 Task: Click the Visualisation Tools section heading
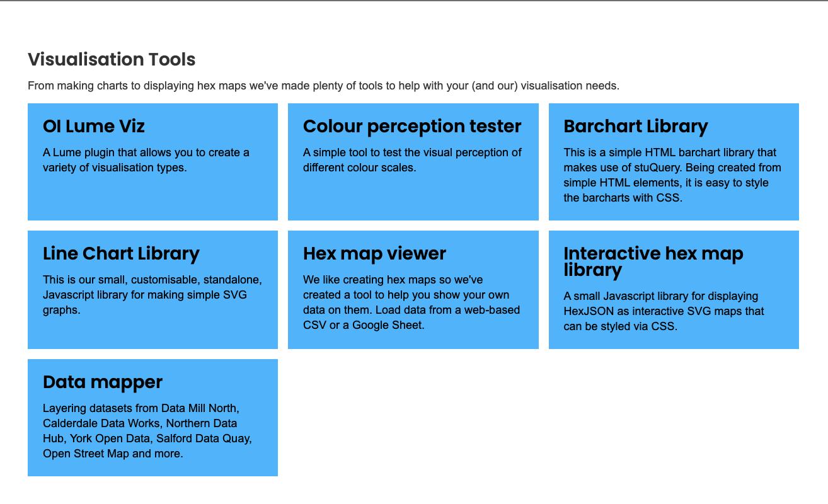(112, 59)
